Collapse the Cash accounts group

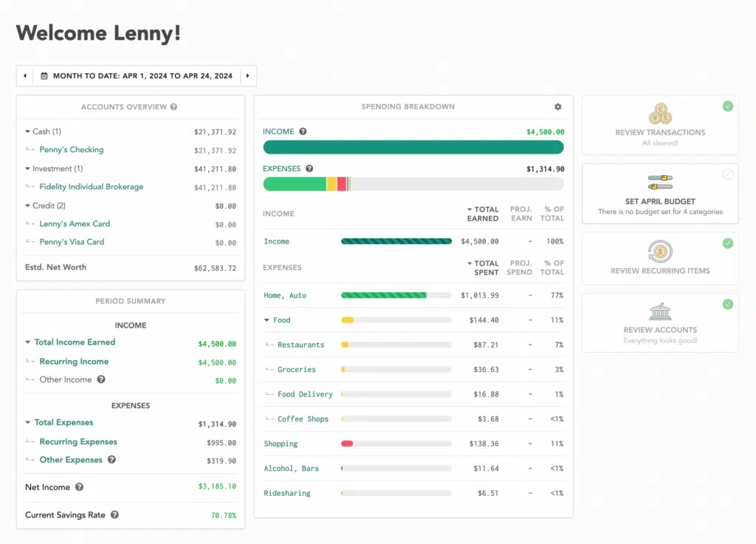[27, 131]
